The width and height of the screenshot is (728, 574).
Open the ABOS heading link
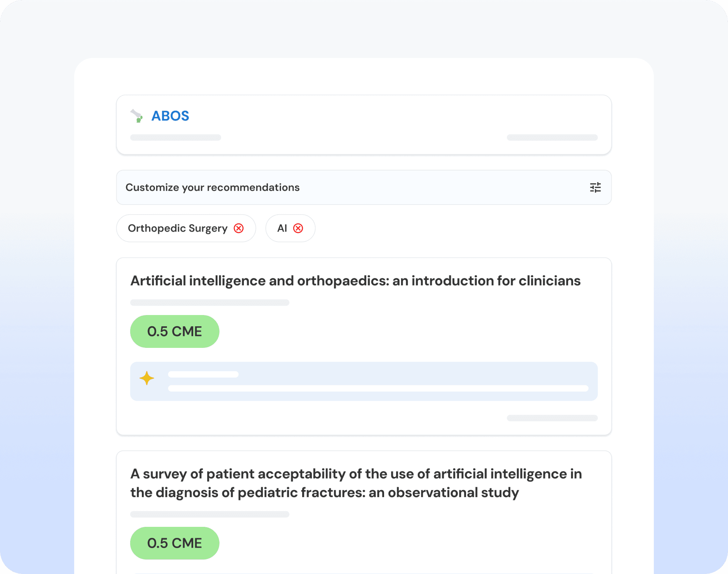[170, 116]
